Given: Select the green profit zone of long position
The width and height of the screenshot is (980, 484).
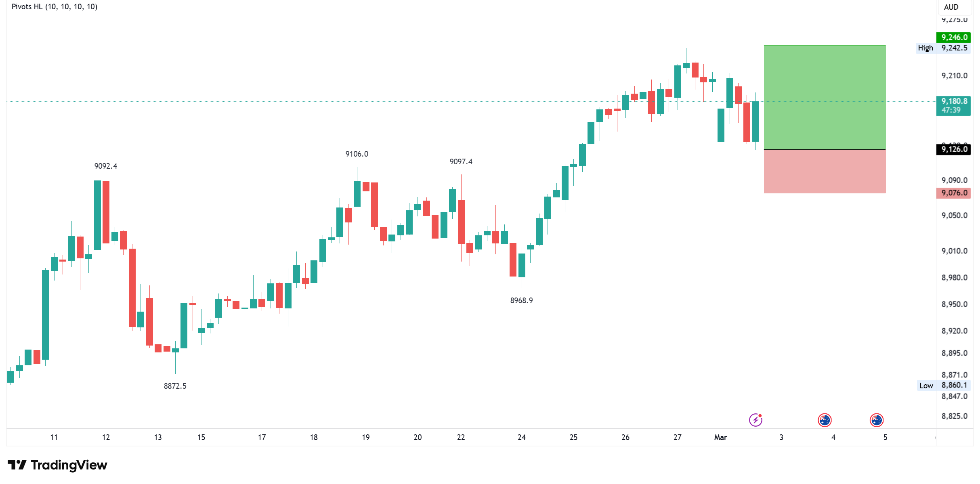Looking at the screenshot, I should coord(825,97).
